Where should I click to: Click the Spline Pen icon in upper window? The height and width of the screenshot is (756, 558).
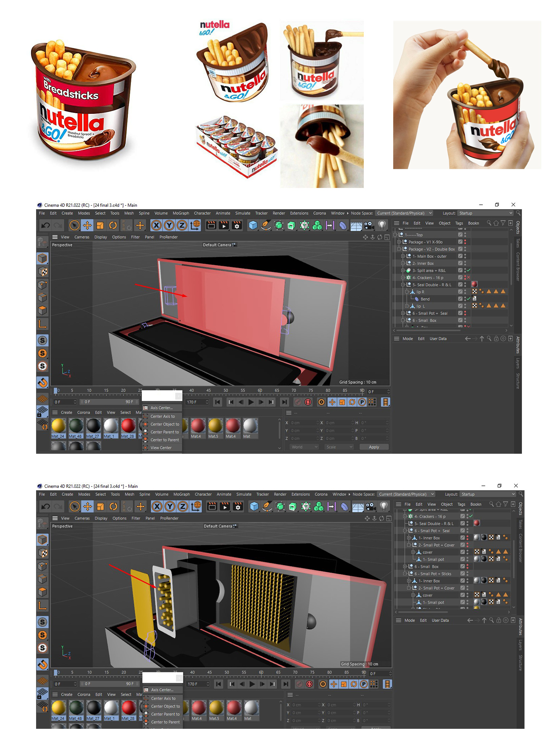pyautogui.click(x=266, y=225)
